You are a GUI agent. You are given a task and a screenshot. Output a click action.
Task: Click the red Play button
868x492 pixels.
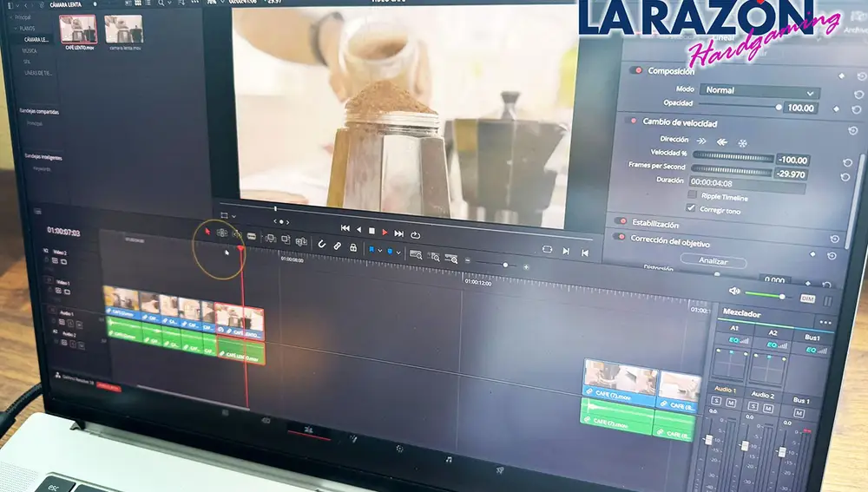pyautogui.click(x=385, y=232)
